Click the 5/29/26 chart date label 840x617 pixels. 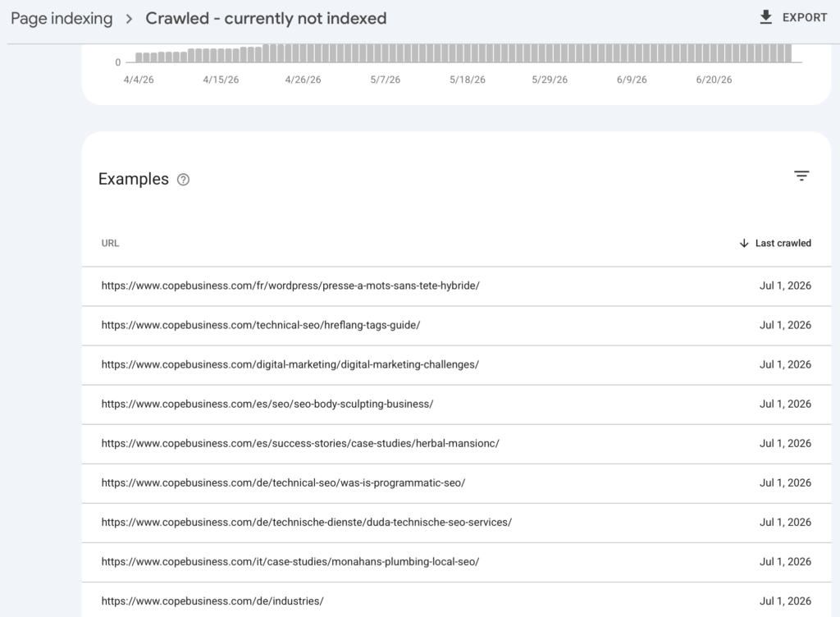pos(550,80)
